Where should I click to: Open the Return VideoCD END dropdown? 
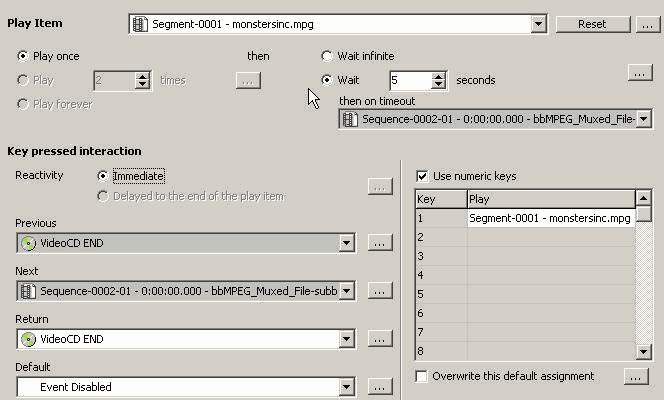[x=346, y=339]
